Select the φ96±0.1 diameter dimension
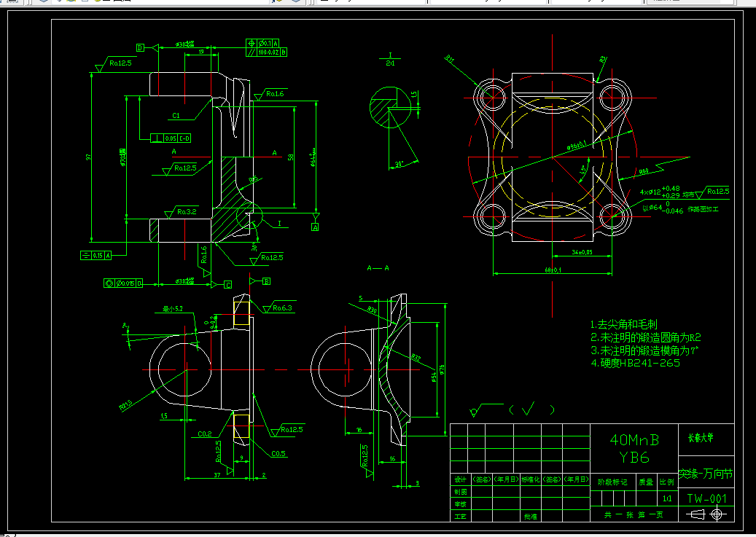 point(577,145)
